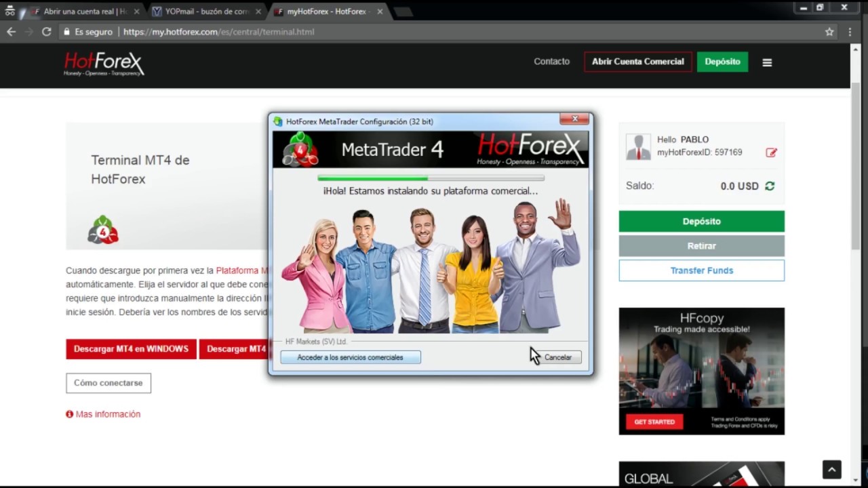The image size is (868, 488).
Task: Close the myHotForex tab
Action: tap(378, 12)
